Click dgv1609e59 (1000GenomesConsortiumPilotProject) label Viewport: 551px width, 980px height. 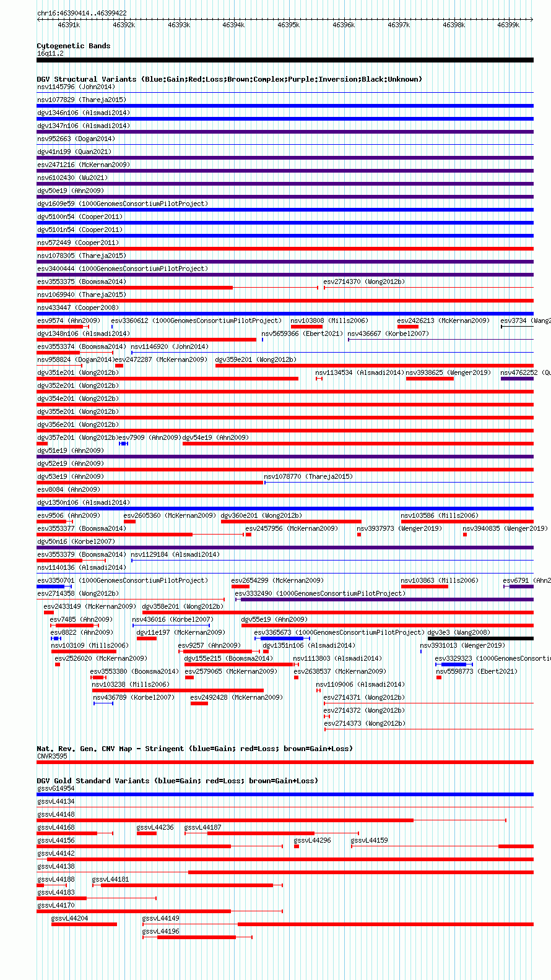123,204
